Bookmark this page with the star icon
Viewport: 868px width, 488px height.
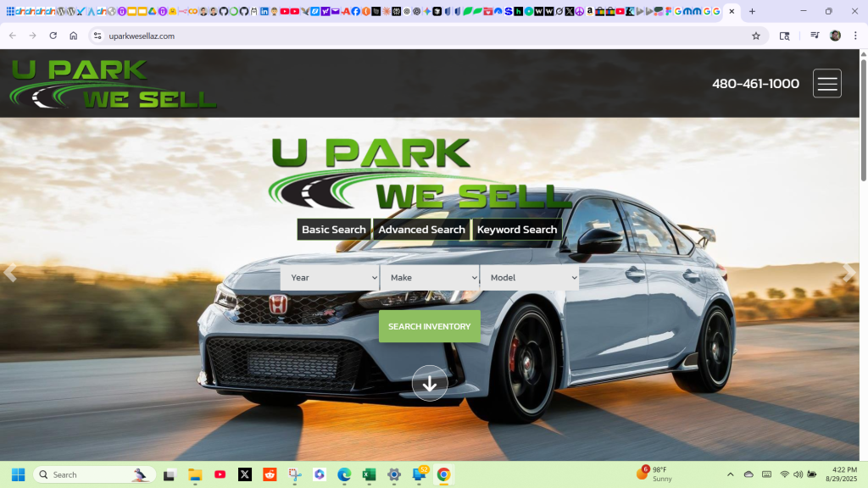coord(755,36)
